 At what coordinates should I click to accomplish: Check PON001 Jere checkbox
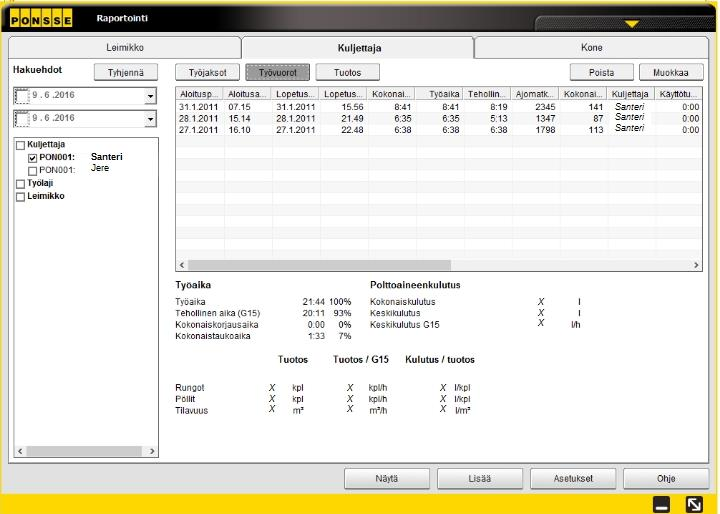pyautogui.click(x=33, y=171)
